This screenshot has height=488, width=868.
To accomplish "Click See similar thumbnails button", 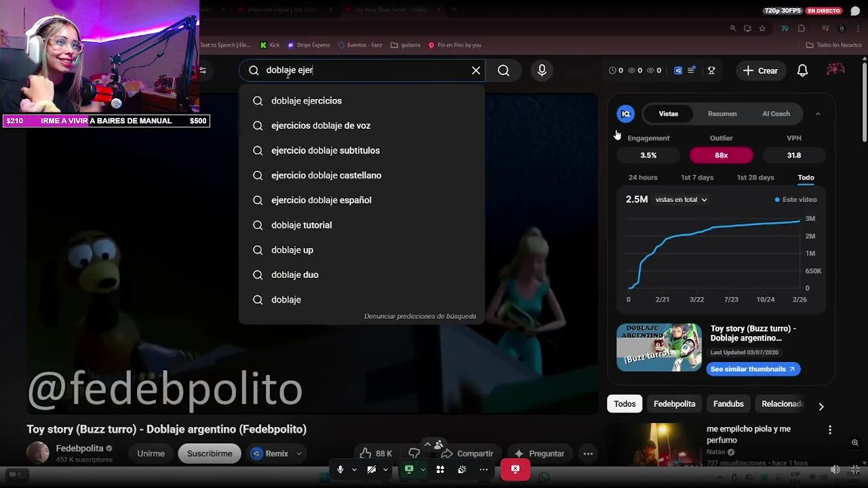I will pos(753,369).
